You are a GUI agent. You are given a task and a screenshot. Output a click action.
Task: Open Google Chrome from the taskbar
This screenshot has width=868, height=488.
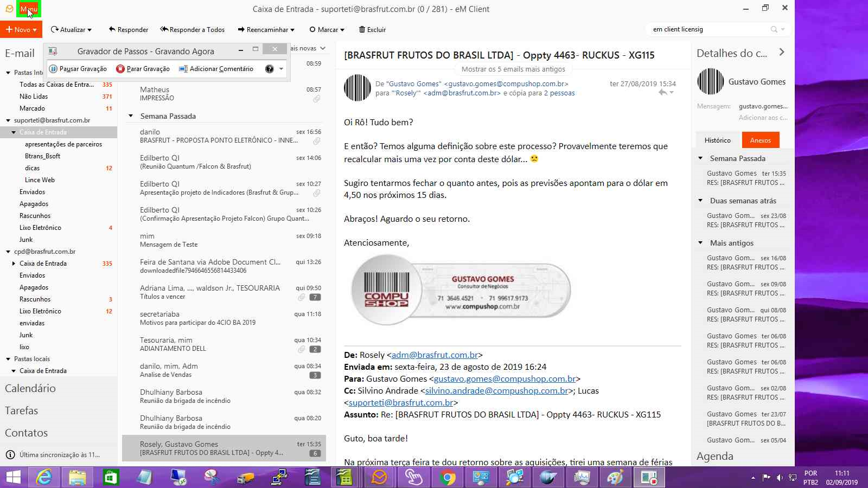tap(447, 477)
